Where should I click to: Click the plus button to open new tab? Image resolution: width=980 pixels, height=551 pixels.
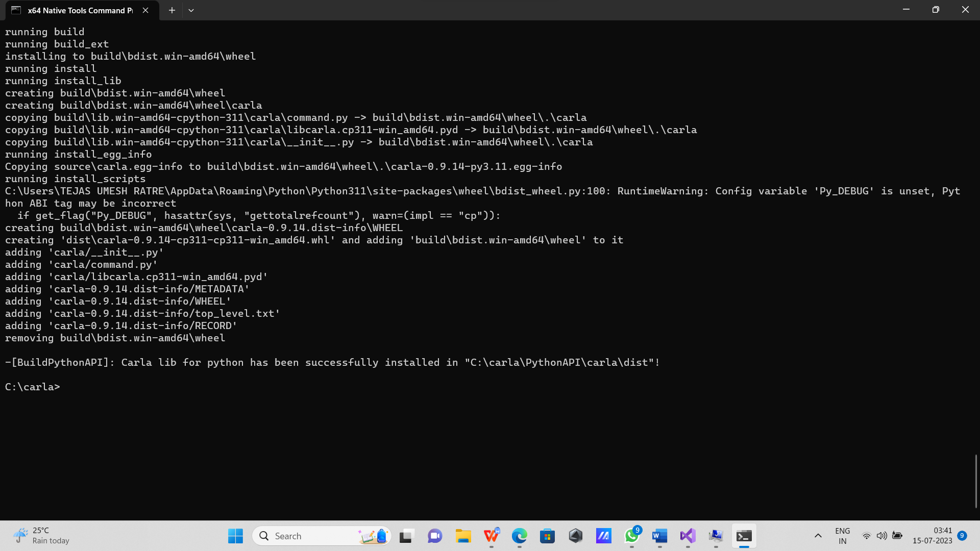[171, 10]
